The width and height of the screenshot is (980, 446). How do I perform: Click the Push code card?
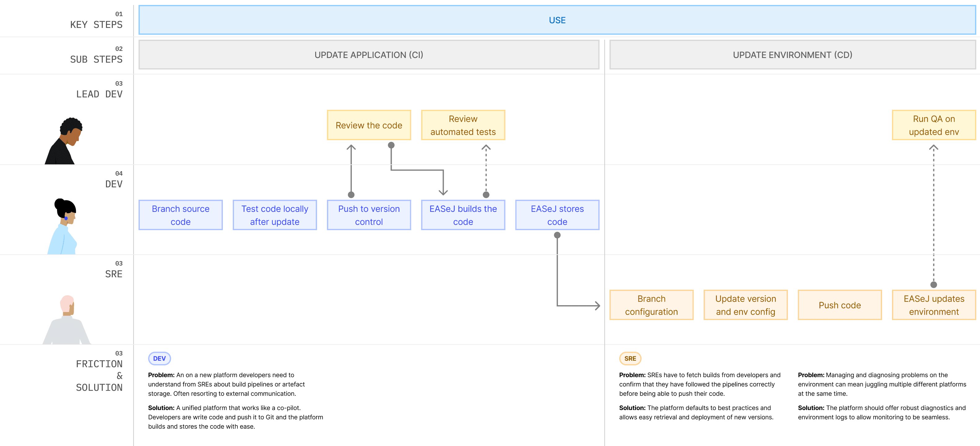pyautogui.click(x=839, y=305)
